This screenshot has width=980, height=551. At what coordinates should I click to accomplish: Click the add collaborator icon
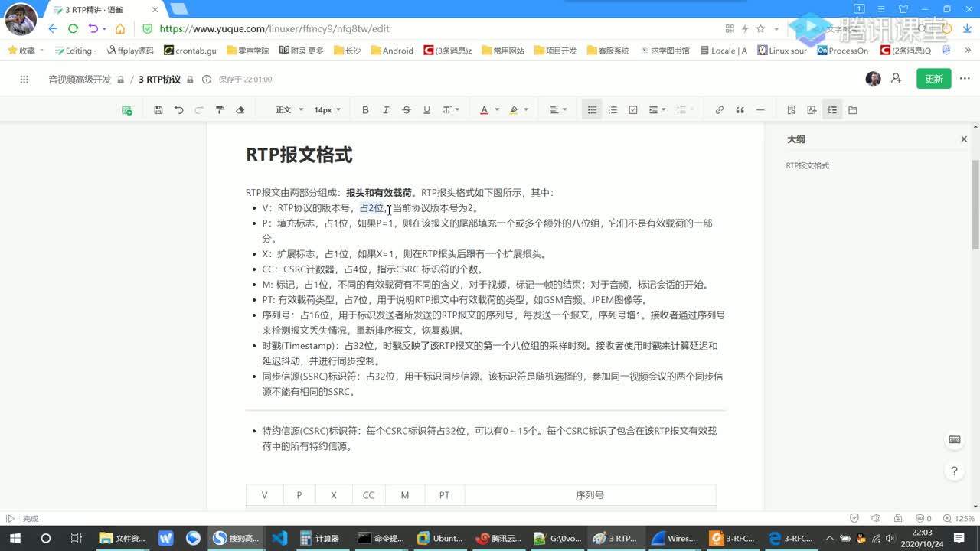897,79
